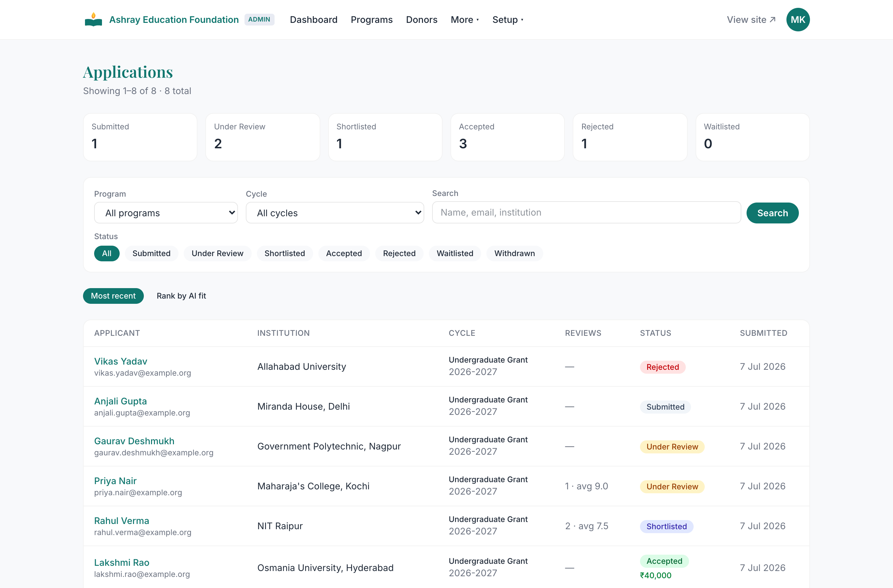893x588 pixels.
Task: Click the Search button
Action: click(x=772, y=213)
